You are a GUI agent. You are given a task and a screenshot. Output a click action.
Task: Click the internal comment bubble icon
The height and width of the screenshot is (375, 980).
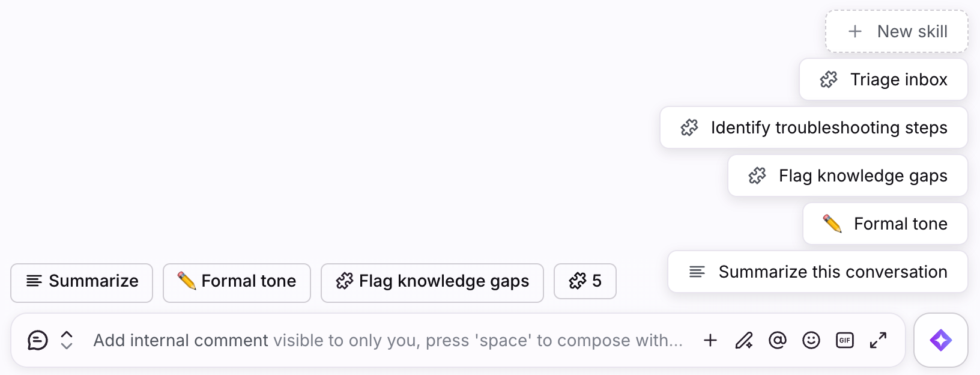click(37, 340)
